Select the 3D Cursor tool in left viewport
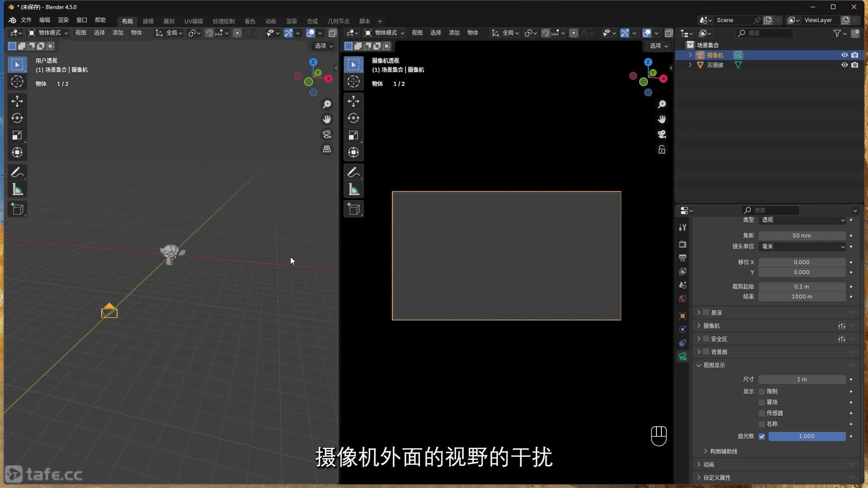 17,82
